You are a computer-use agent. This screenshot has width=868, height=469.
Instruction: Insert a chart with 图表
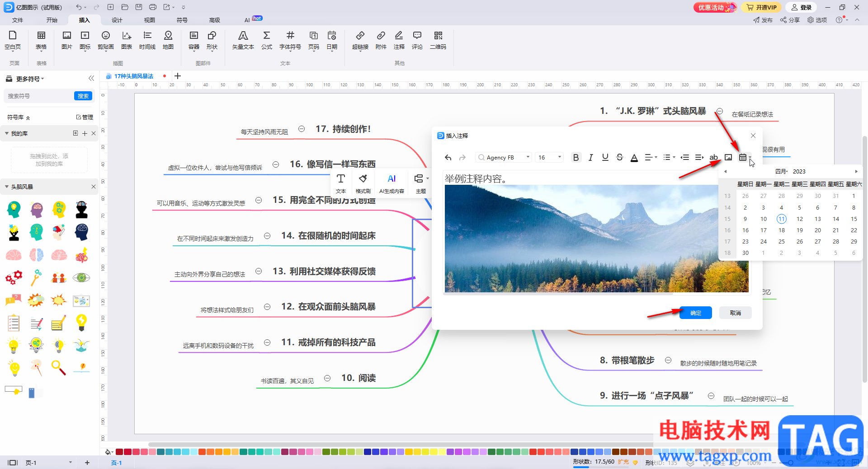(127, 40)
